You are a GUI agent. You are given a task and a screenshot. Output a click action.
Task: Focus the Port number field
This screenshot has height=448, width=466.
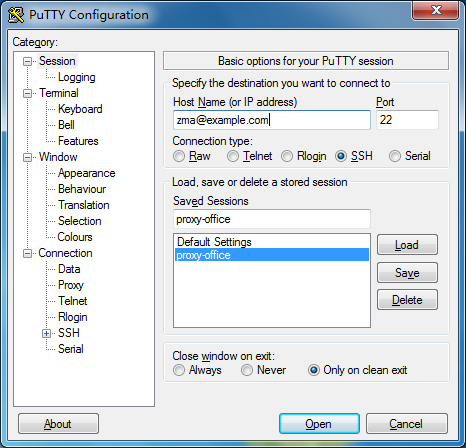tap(407, 120)
